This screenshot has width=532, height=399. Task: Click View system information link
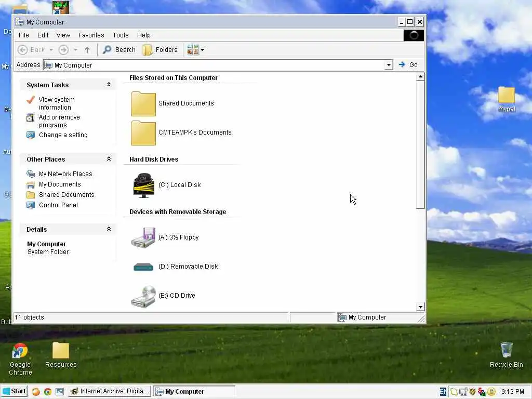click(x=57, y=103)
